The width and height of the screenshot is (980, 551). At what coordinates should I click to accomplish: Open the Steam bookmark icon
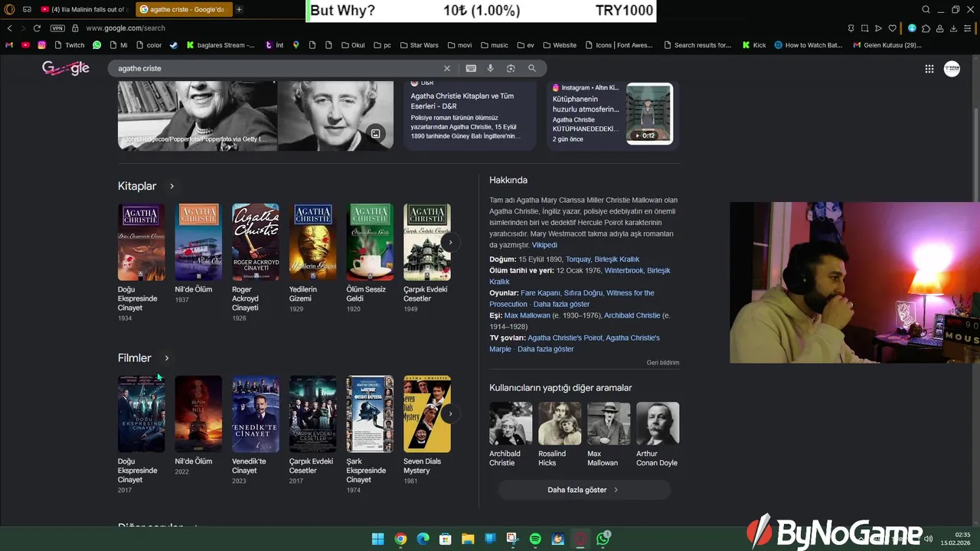tap(174, 45)
